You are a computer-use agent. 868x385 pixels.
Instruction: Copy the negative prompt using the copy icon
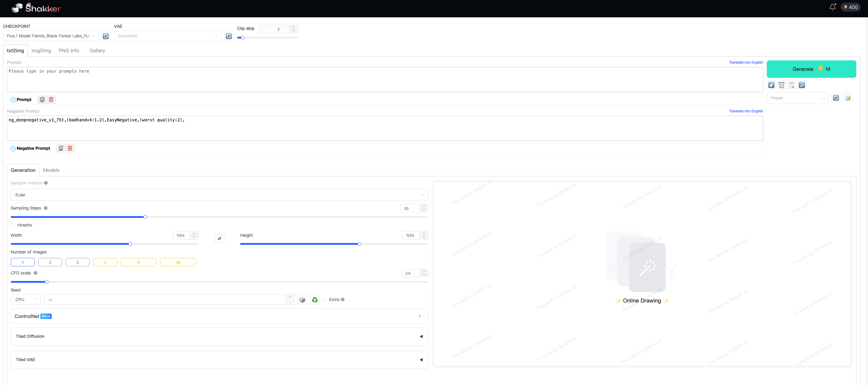(61, 148)
